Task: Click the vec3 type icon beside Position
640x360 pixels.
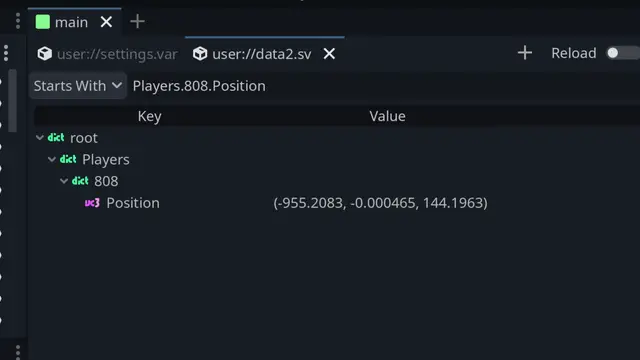Action: [x=92, y=203]
